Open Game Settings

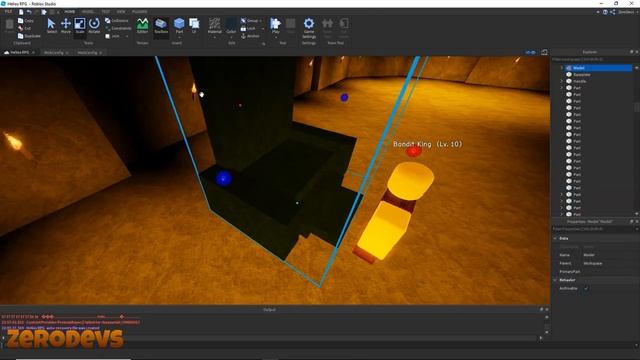(309, 27)
